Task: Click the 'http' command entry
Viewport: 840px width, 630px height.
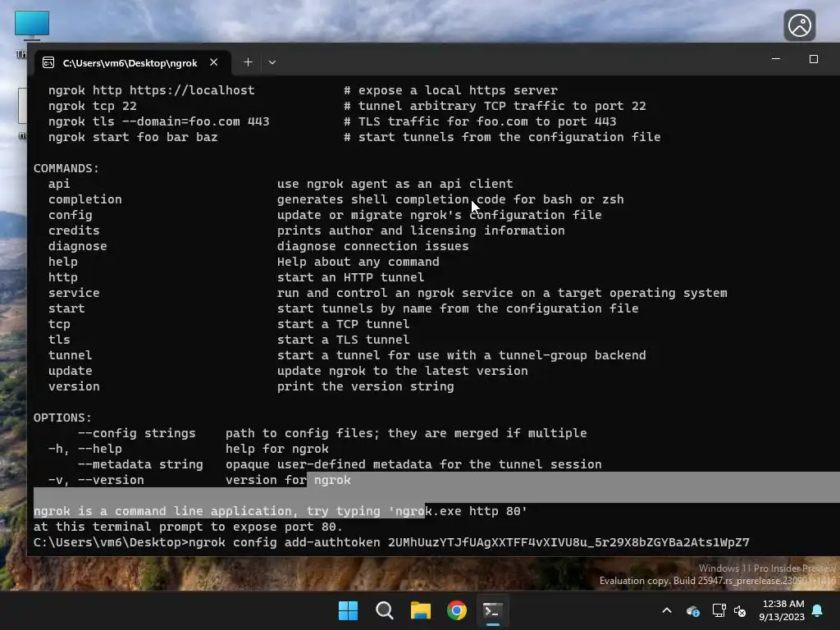Action: point(62,277)
